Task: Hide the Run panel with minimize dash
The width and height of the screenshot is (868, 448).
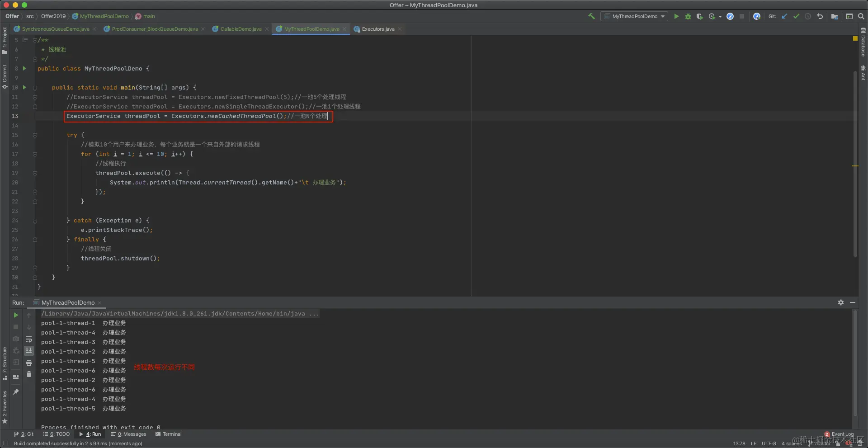Action: pyautogui.click(x=853, y=302)
